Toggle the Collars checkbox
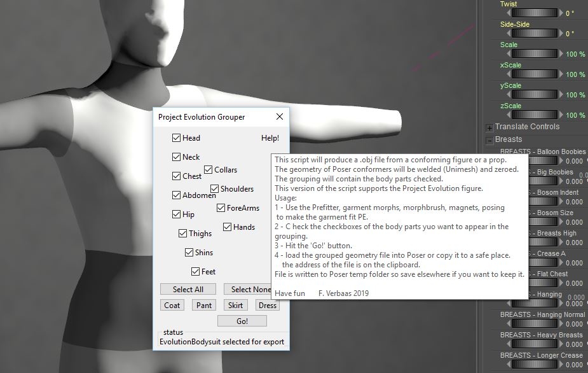 tap(208, 170)
